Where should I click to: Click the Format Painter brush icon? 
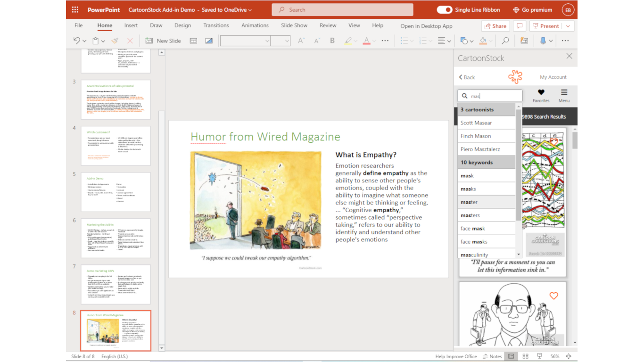click(115, 41)
